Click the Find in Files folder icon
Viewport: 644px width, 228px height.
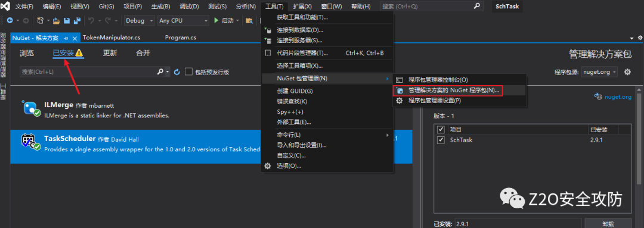coord(249,20)
